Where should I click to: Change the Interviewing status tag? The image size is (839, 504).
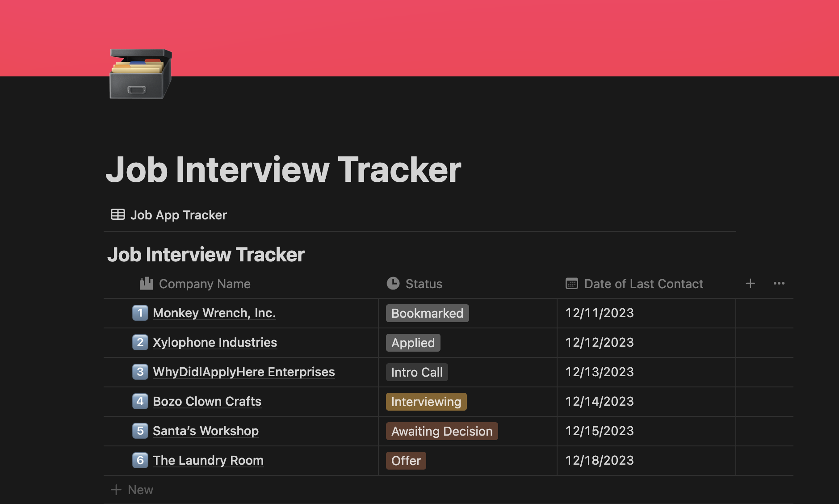(426, 402)
